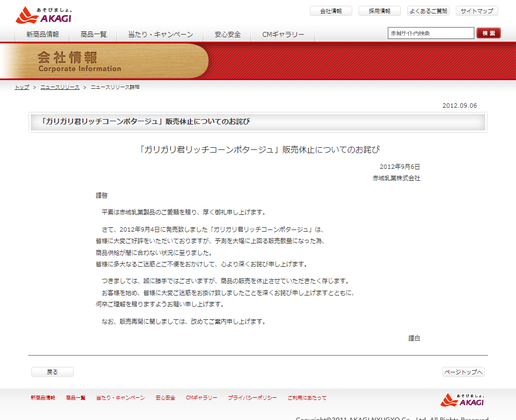
Task: Jump up with ページトップへ button
Action: (x=463, y=372)
